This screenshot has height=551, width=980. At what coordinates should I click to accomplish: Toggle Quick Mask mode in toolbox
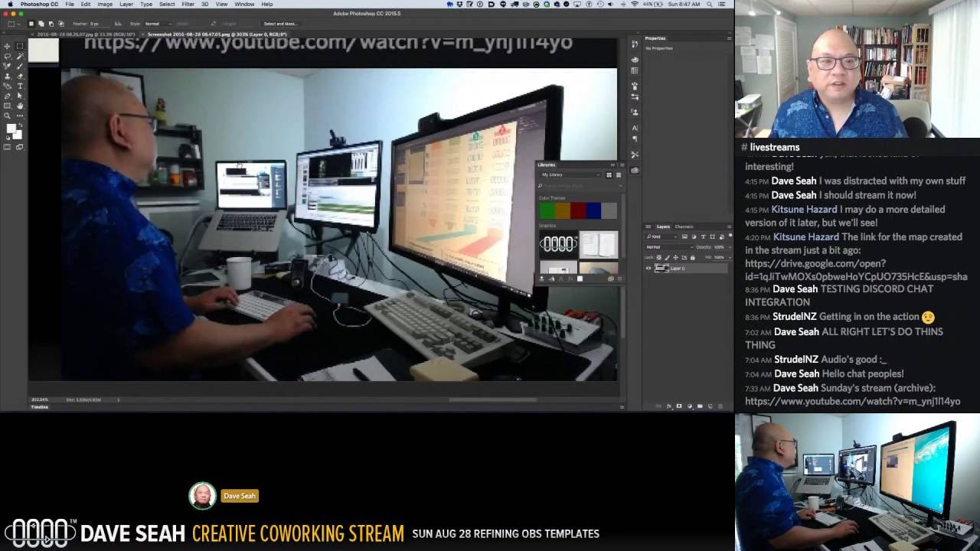pos(7,147)
